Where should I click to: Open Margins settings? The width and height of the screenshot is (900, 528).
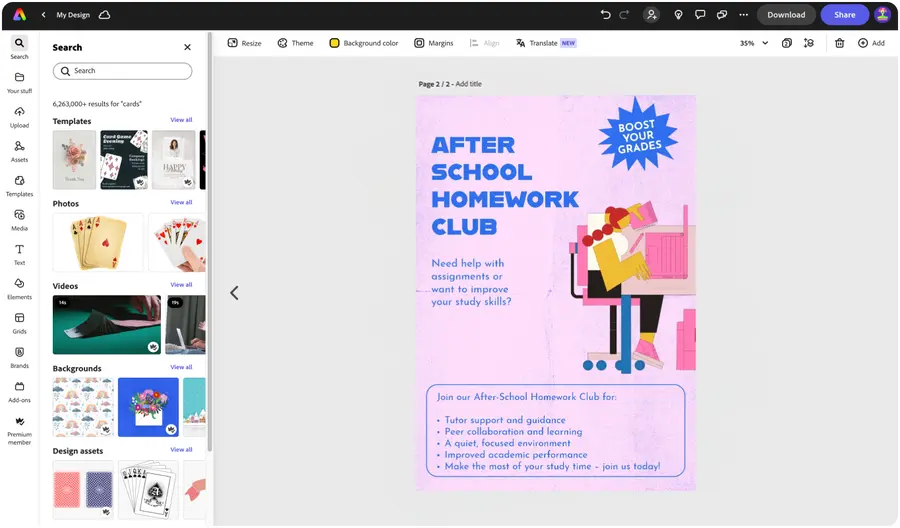tap(434, 43)
